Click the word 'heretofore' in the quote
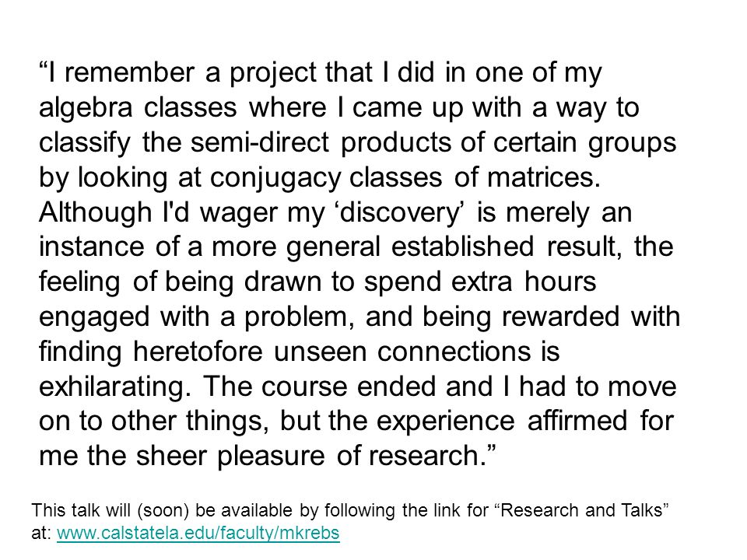This screenshot has height=560, width=747. point(198,352)
